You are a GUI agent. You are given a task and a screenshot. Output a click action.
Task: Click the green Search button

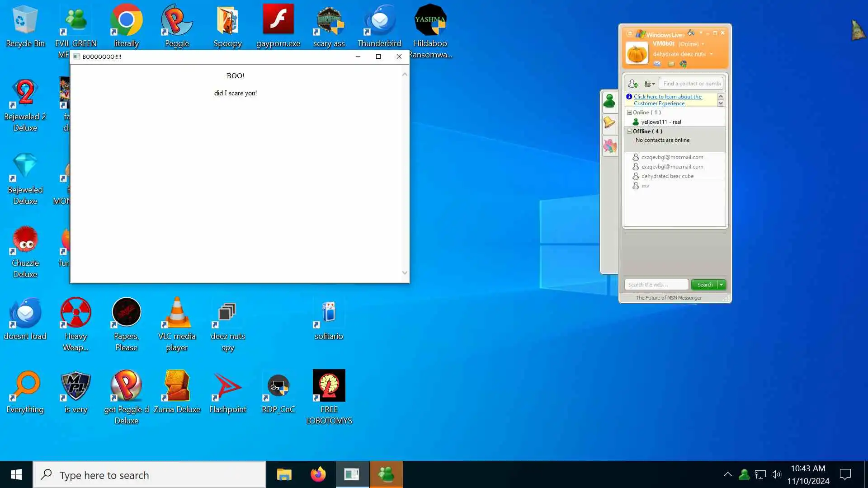point(704,285)
